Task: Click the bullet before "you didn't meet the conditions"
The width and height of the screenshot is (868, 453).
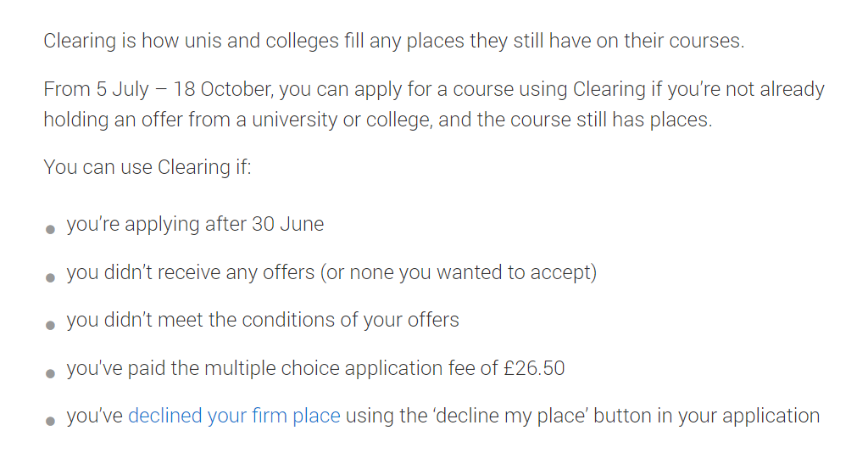Action: click(x=50, y=325)
